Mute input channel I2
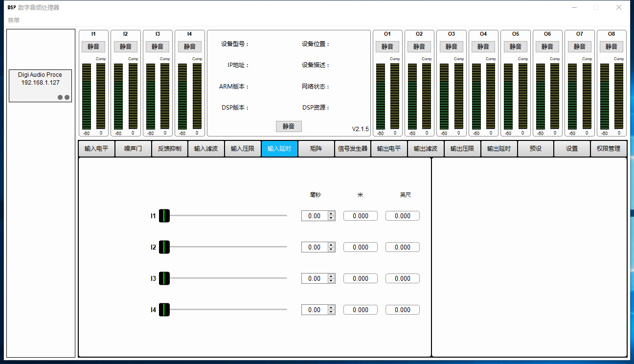 click(126, 46)
